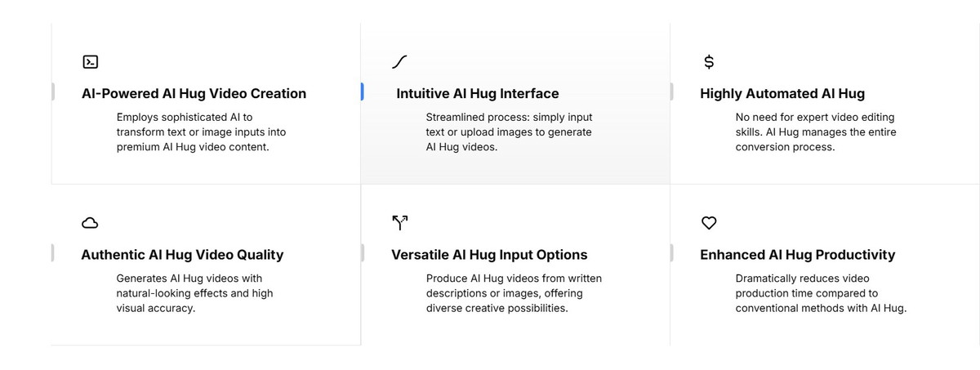Viewport: 980px width, 370px height.
Task: Click the blue marker beside Intuitive Interface
Action: pyautogui.click(x=362, y=92)
